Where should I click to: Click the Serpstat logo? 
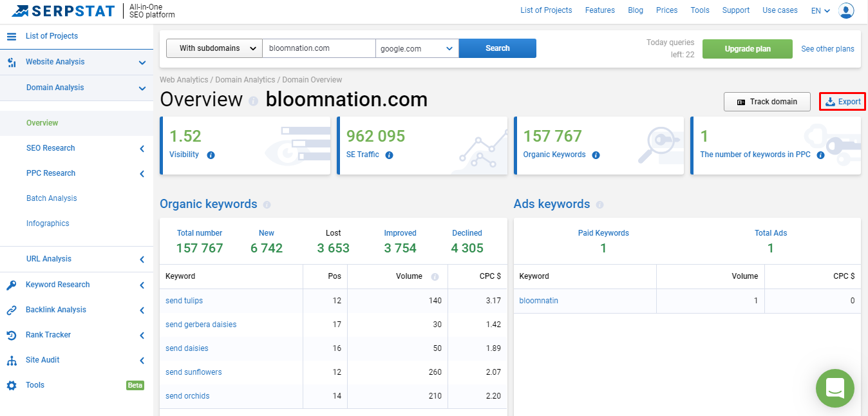pos(63,11)
